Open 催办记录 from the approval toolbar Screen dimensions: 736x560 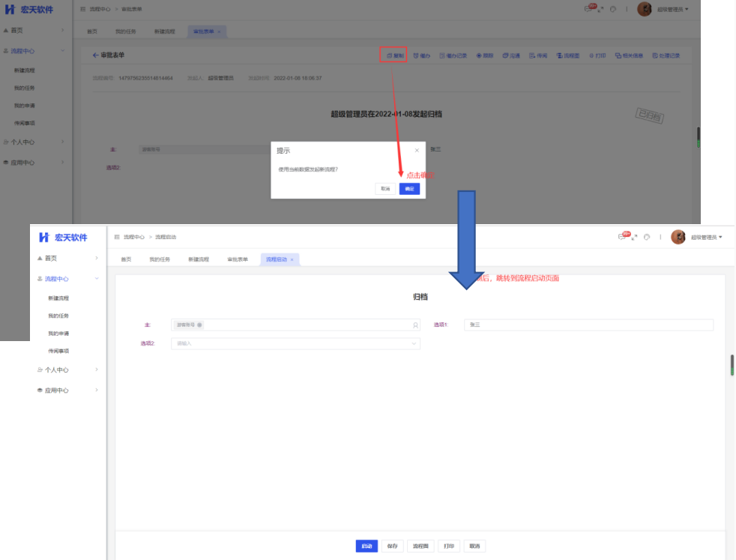point(453,55)
